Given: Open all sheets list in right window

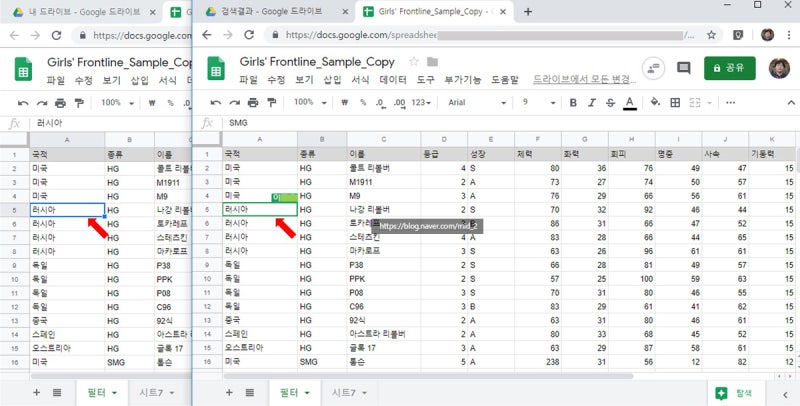Looking at the screenshot, I should pos(249,392).
